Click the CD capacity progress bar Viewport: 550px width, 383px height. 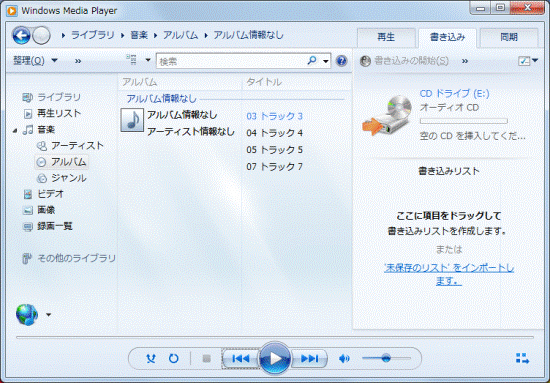pos(463,121)
